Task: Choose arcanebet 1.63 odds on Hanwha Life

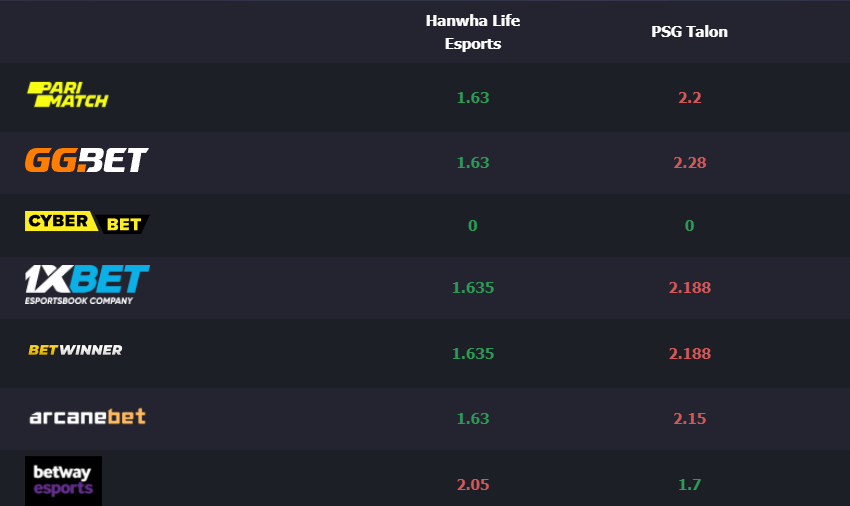Action: 473,419
